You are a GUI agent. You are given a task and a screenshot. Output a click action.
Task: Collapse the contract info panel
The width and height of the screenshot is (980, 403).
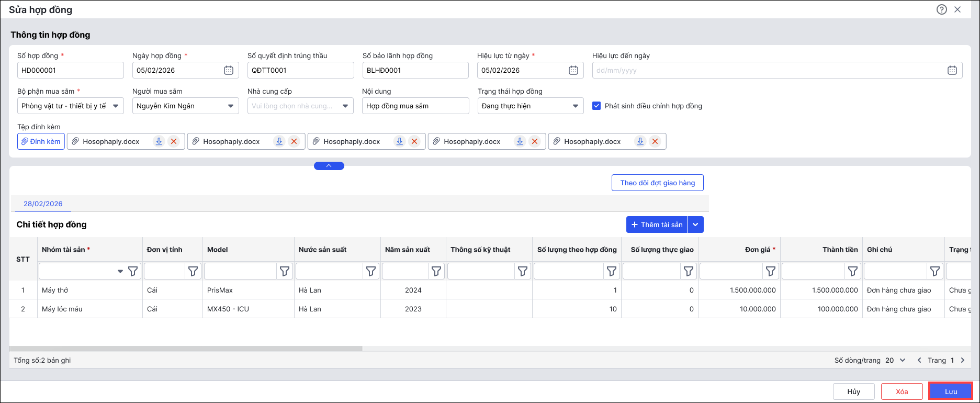329,166
